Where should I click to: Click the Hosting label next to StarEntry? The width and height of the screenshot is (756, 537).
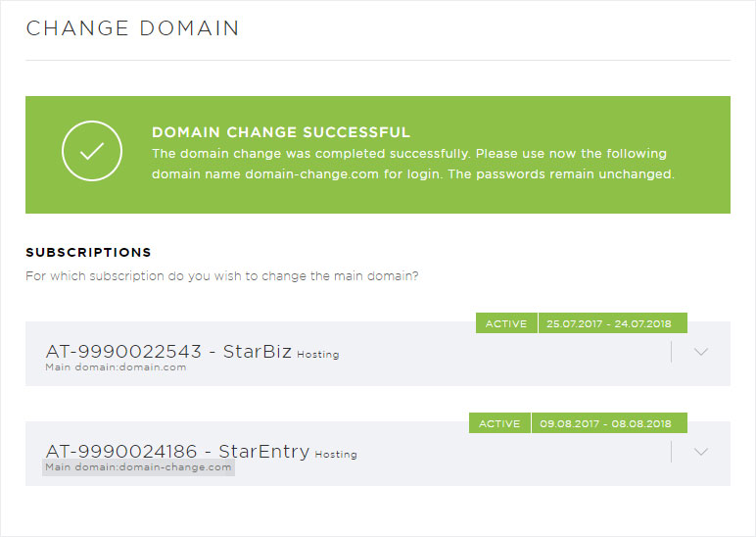pyautogui.click(x=336, y=454)
